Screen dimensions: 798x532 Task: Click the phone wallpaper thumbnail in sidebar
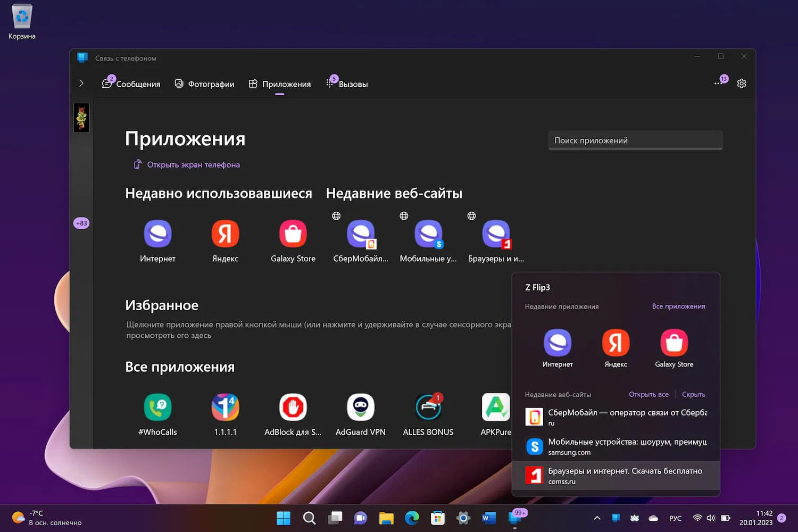click(81, 118)
